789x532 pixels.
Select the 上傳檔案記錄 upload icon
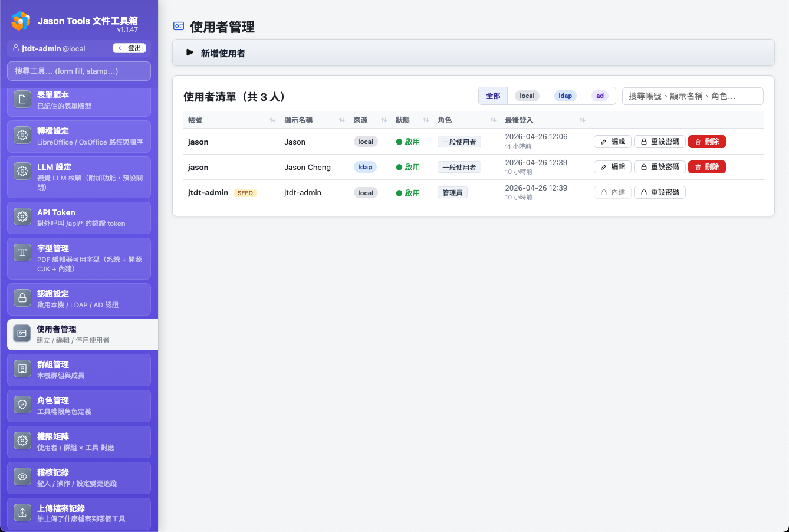pyautogui.click(x=22, y=513)
